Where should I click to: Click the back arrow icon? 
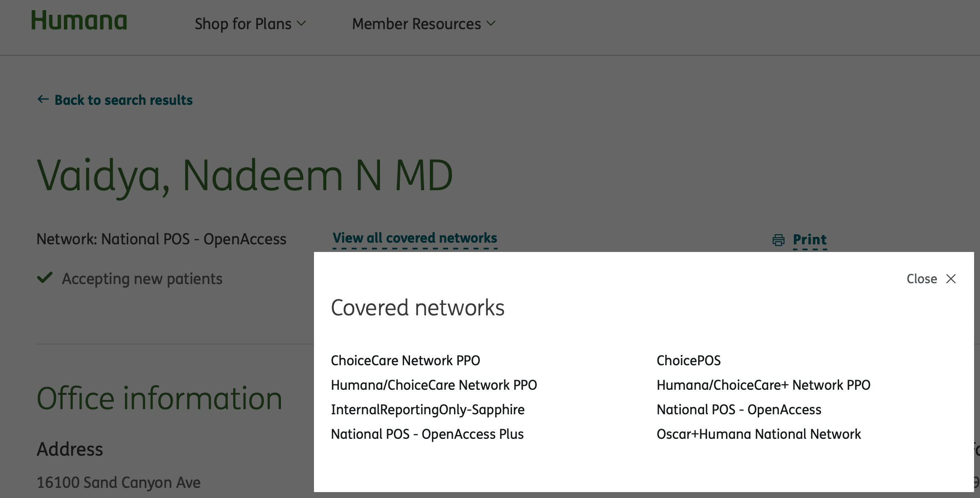(43, 99)
